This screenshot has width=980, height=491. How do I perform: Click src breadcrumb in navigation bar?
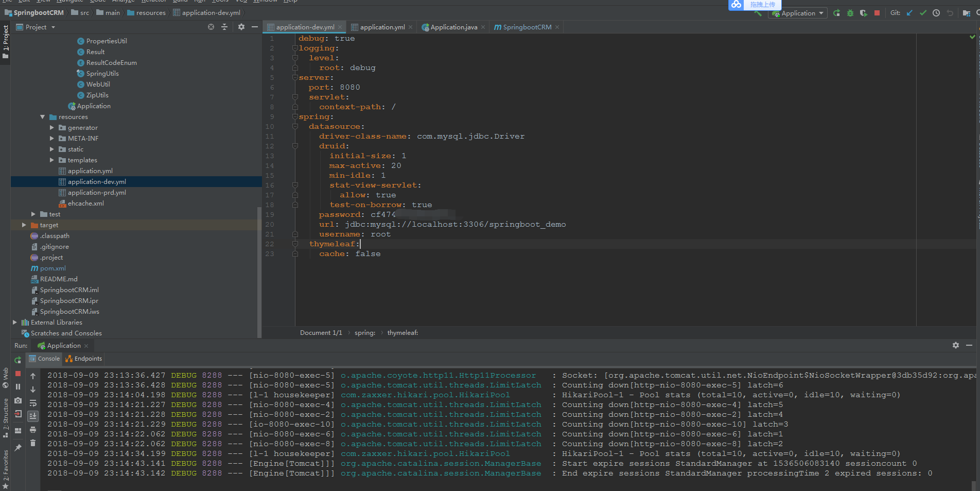pyautogui.click(x=80, y=13)
